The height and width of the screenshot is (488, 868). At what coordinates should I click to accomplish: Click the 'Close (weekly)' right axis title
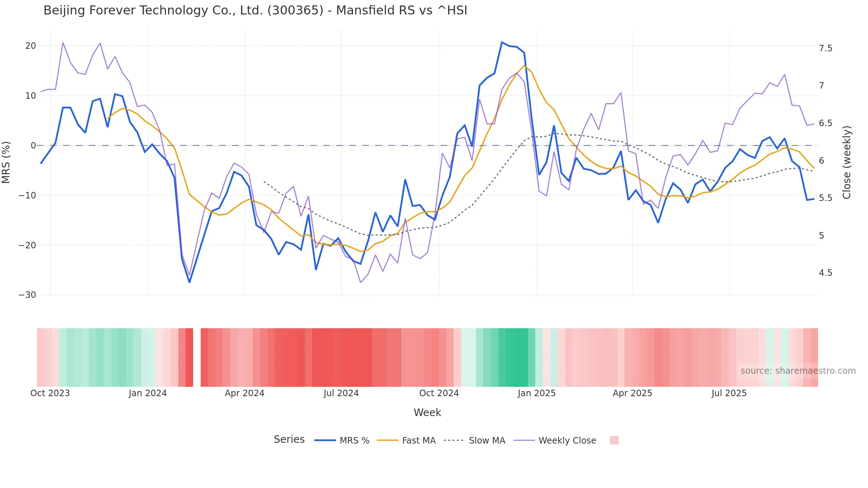847,162
